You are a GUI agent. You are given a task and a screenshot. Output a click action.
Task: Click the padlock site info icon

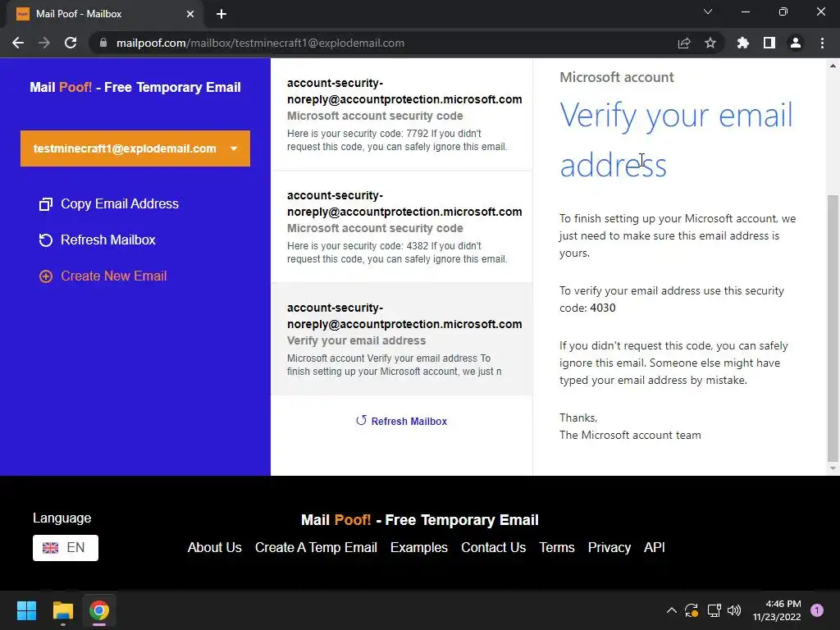[103, 43]
